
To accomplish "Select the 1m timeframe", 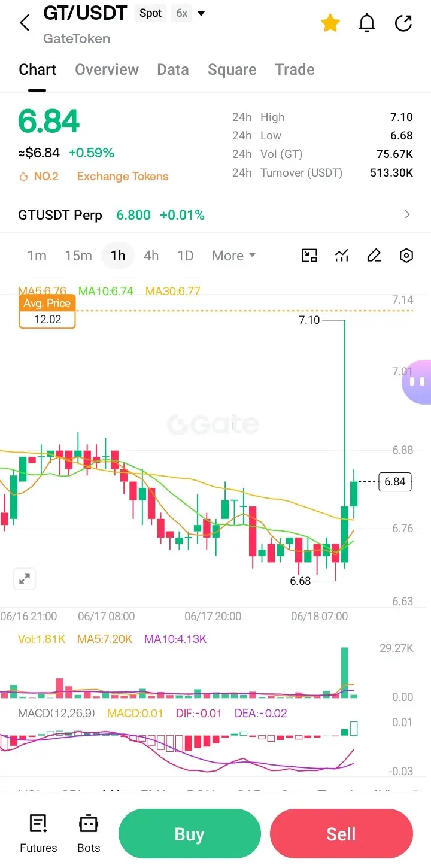I will 37,256.
